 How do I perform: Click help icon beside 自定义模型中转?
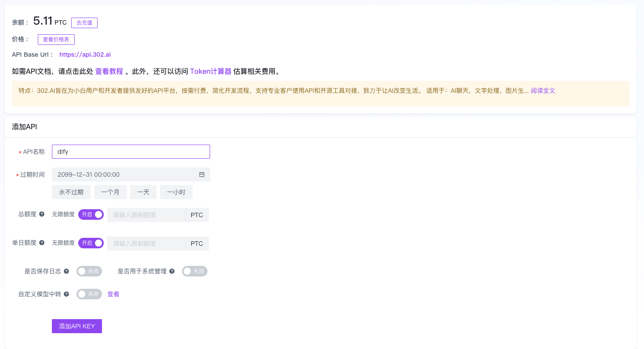[66, 294]
